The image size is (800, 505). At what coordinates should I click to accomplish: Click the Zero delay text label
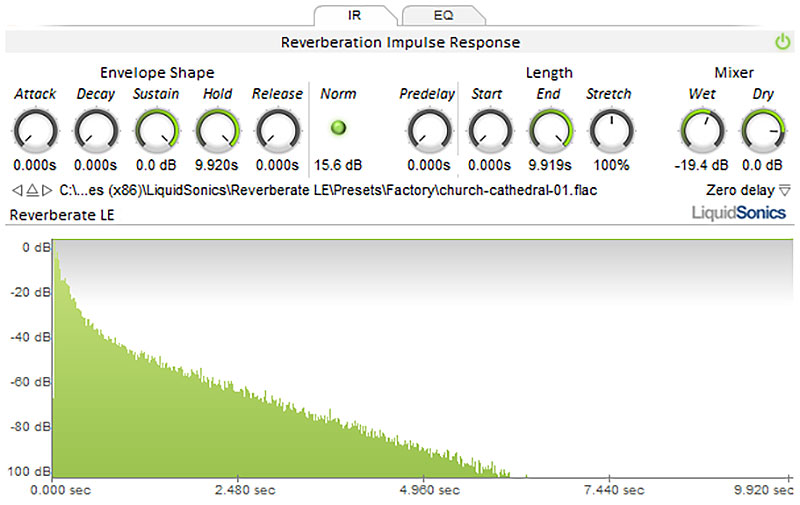click(740, 190)
